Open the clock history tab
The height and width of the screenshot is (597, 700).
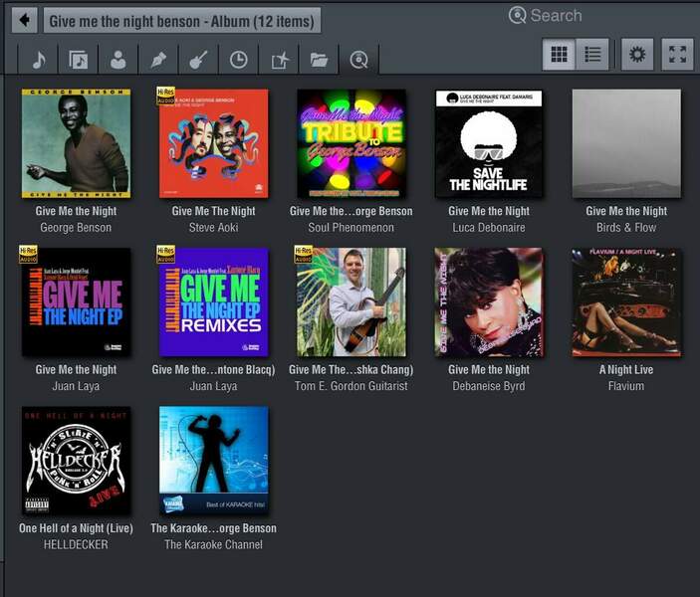click(x=239, y=59)
